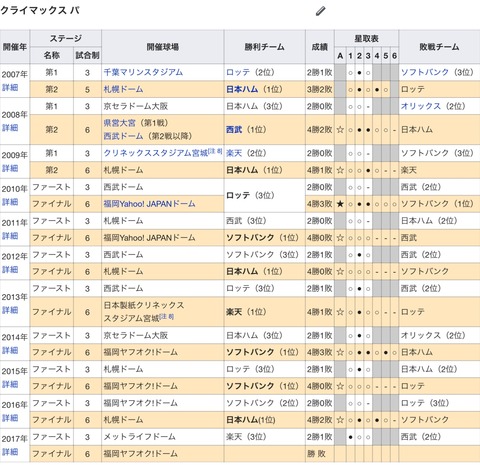Click オリックス（2位）in 2014年 row
This screenshot has height=465, width=480.
pos(433,335)
